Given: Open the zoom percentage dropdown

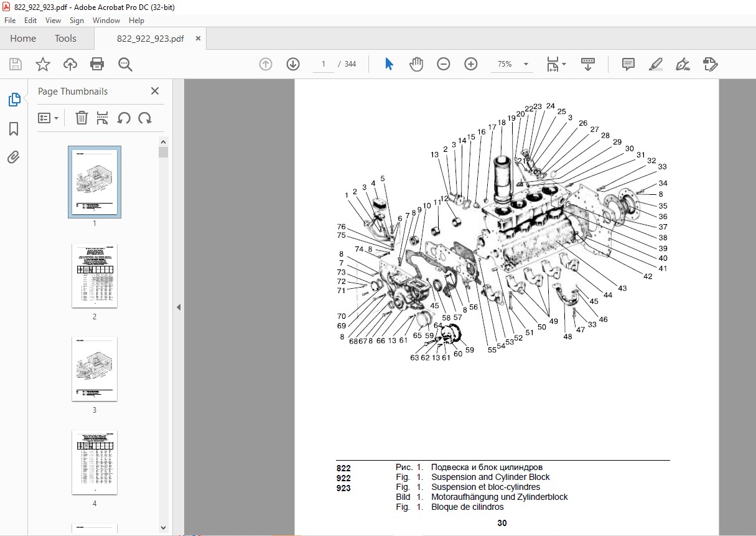Looking at the screenshot, I should coord(525,64).
